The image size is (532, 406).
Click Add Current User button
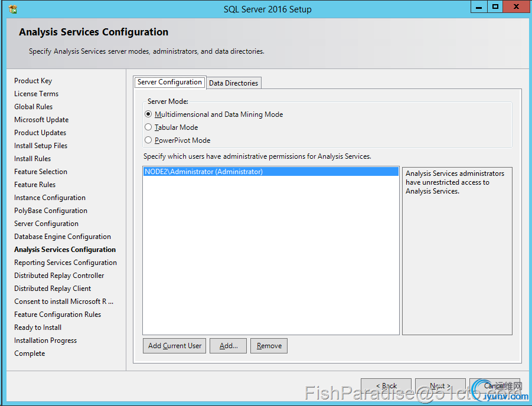[x=174, y=346]
